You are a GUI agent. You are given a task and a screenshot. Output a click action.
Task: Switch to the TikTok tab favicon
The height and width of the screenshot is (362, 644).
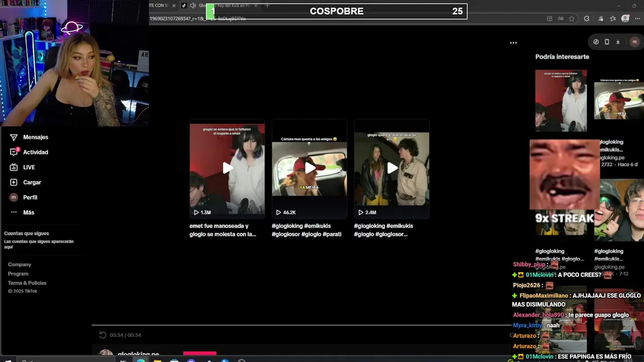click(x=184, y=6)
